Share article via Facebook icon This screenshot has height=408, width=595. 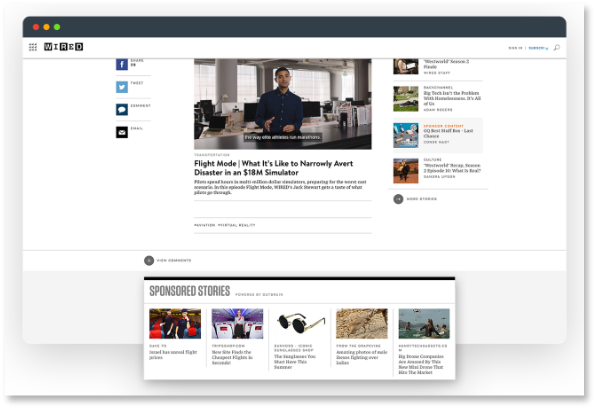[122, 65]
